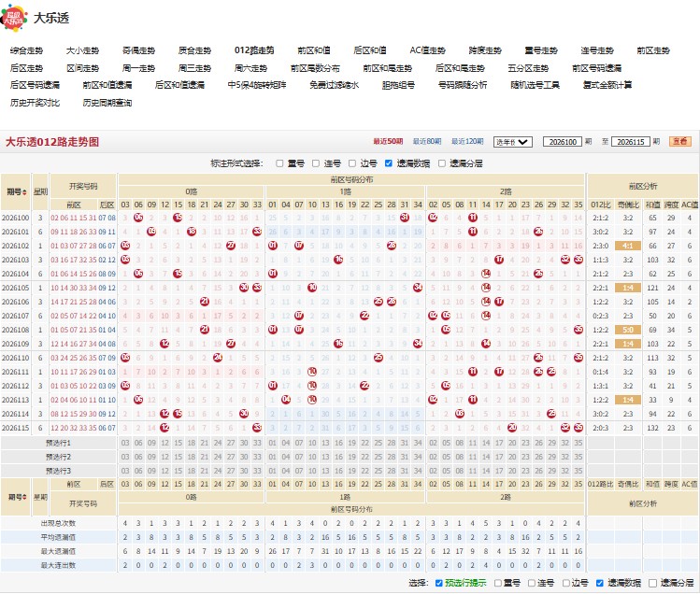Click red ball 05 in row 2026100
The height and width of the screenshot is (594, 700).
[138, 218]
